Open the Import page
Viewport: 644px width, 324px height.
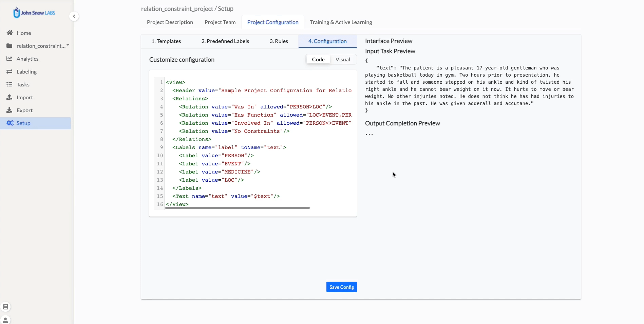tap(25, 97)
